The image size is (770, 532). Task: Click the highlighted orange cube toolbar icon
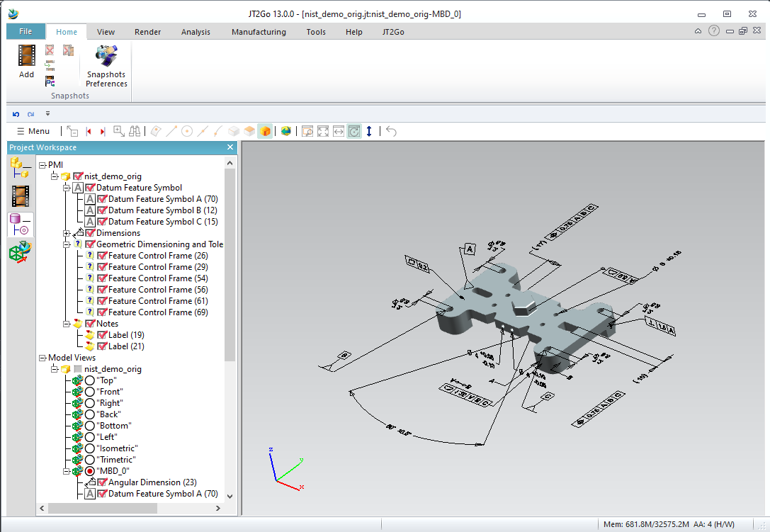coord(265,131)
